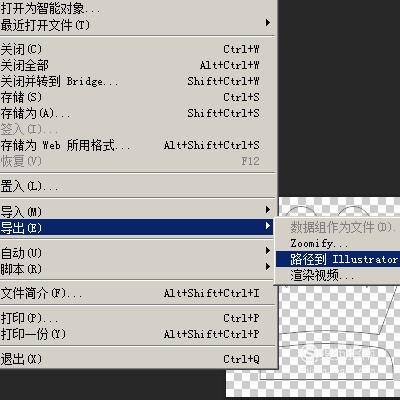The width and height of the screenshot is (400, 400).
Task: Expand arrow beside 脚本(R)
Action: (x=268, y=266)
